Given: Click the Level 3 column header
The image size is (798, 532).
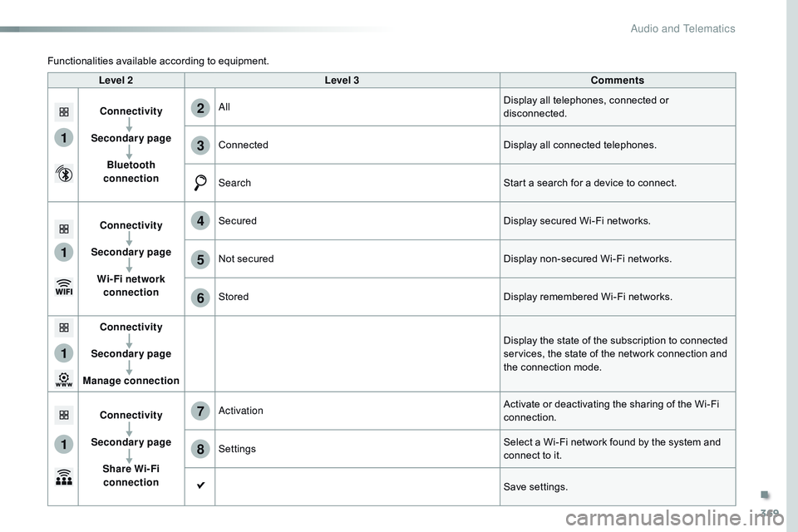Looking at the screenshot, I should (x=342, y=81).
